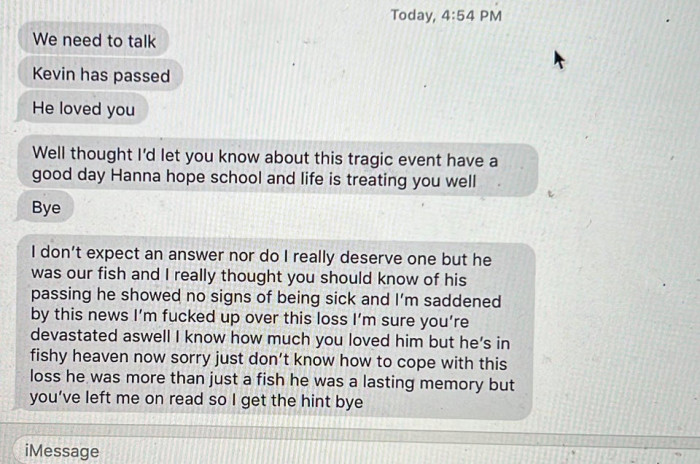Click 'hint bye' at the end of last message
This screenshot has height=464, width=700.
coord(331,401)
